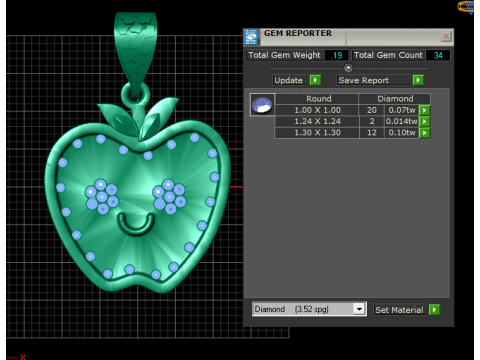Click the green arrow on 1.24 X 1.24 row

(424, 121)
